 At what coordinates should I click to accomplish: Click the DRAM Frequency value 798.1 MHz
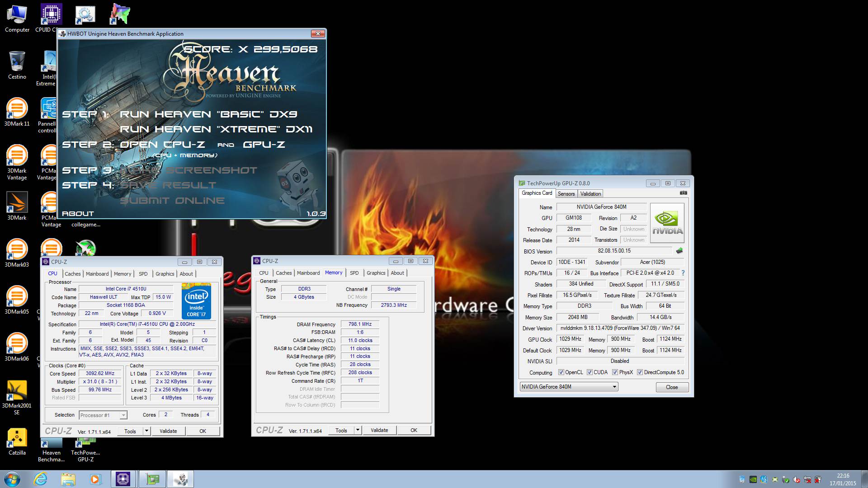[x=360, y=324]
